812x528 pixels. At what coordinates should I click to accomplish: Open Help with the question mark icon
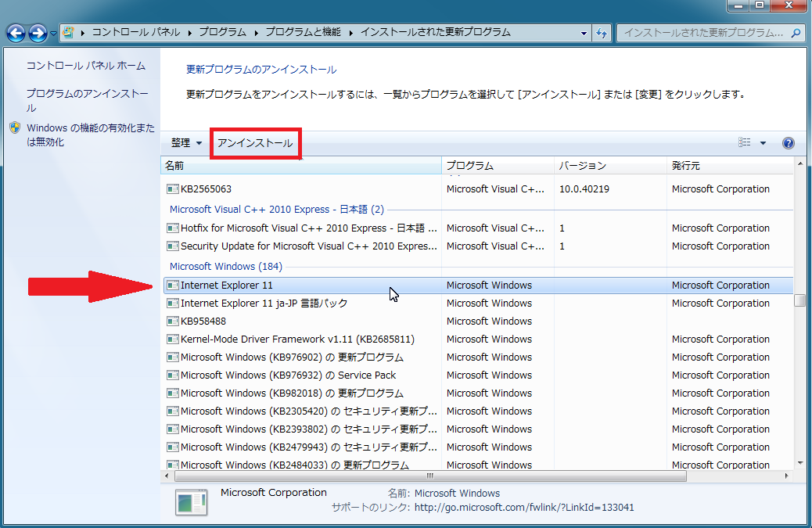789,143
